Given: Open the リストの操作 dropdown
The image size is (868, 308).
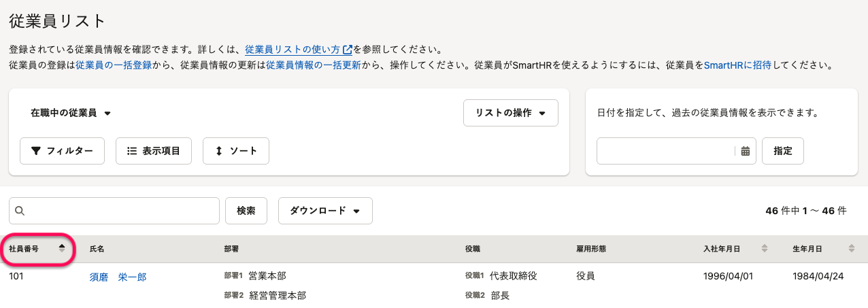Looking at the screenshot, I should [510, 113].
